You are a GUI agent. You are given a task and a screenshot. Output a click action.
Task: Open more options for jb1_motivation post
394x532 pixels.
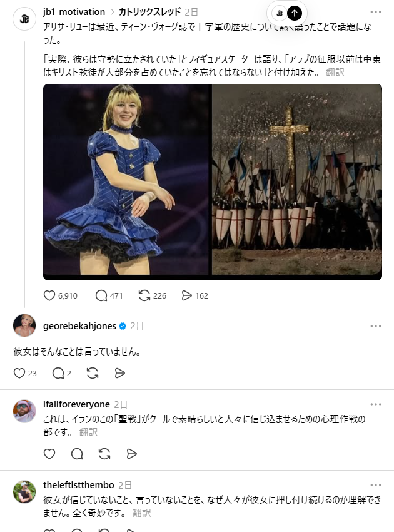[376, 12]
